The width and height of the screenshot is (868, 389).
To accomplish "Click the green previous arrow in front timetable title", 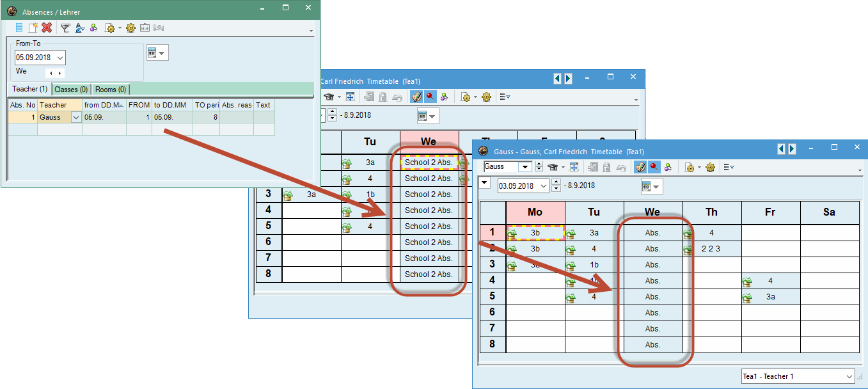I will click(781, 149).
